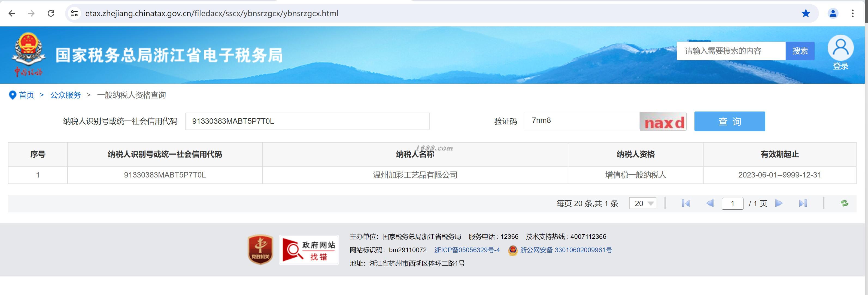Click the 序号 column header
Image resolution: width=868 pixels, height=295 pixels.
coord(38,154)
